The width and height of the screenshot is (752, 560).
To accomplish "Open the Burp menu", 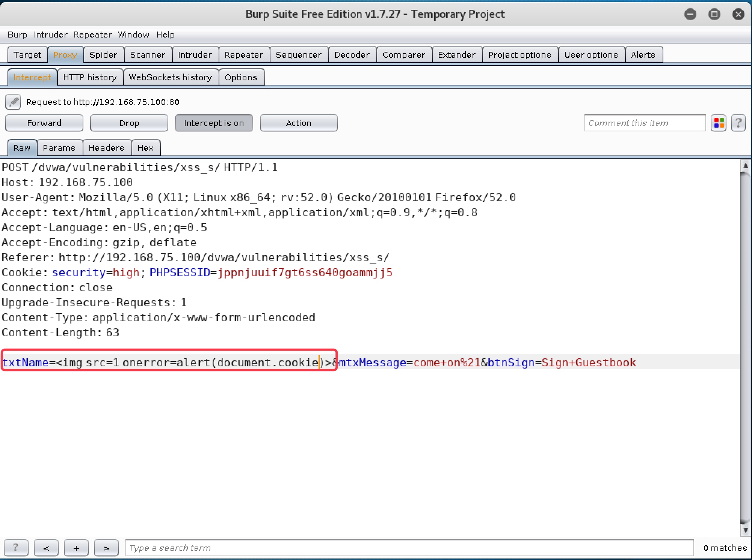I will [x=18, y=35].
